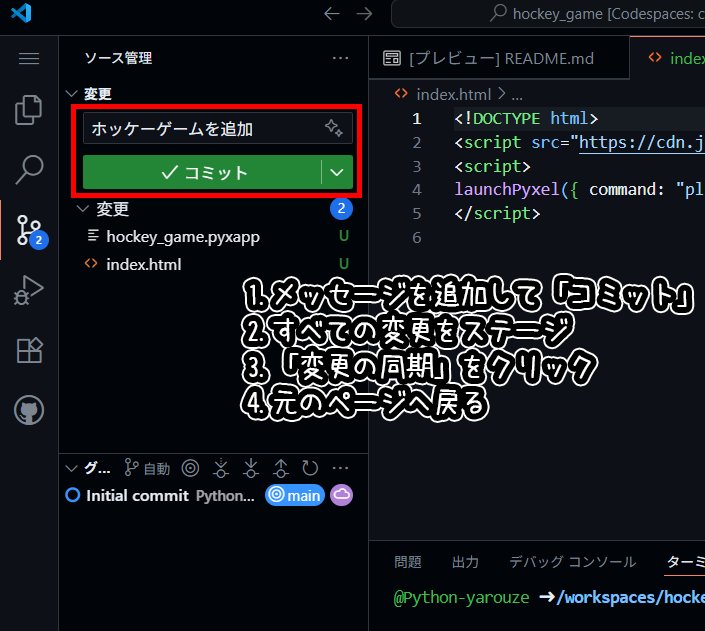Open the Extensions view

pos(30,350)
